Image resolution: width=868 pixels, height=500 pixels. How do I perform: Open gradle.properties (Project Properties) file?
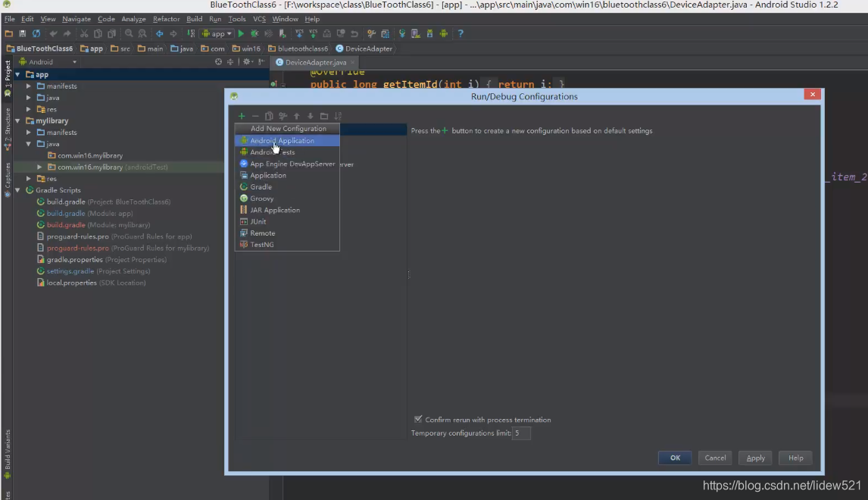[101, 260]
